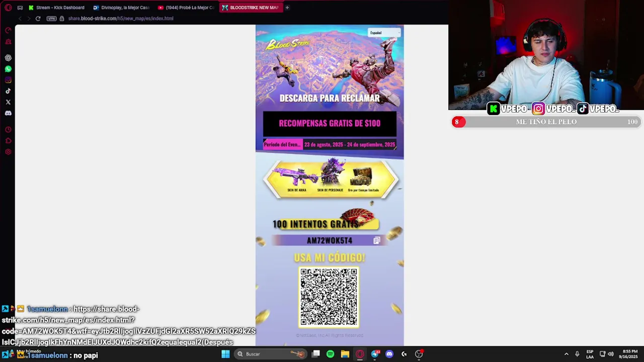Click the address bar URL share.blood-strike.com
The width and height of the screenshot is (644, 362).
click(x=121, y=19)
